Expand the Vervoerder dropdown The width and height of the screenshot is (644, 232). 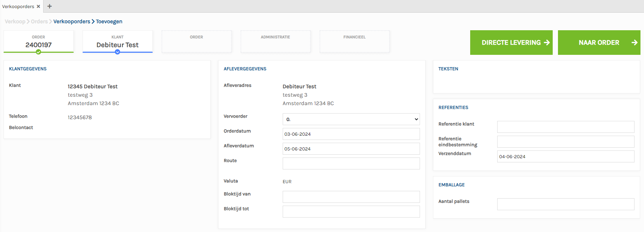[x=351, y=119]
